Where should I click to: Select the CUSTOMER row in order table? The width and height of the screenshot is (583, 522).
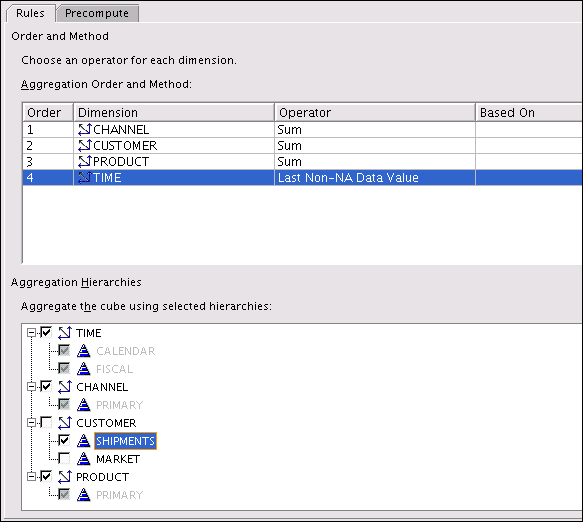pos(303,145)
